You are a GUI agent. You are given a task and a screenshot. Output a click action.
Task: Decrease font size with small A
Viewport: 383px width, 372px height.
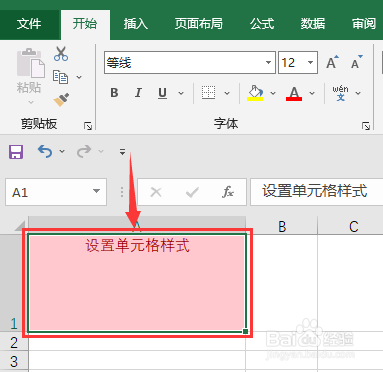tap(356, 62)
